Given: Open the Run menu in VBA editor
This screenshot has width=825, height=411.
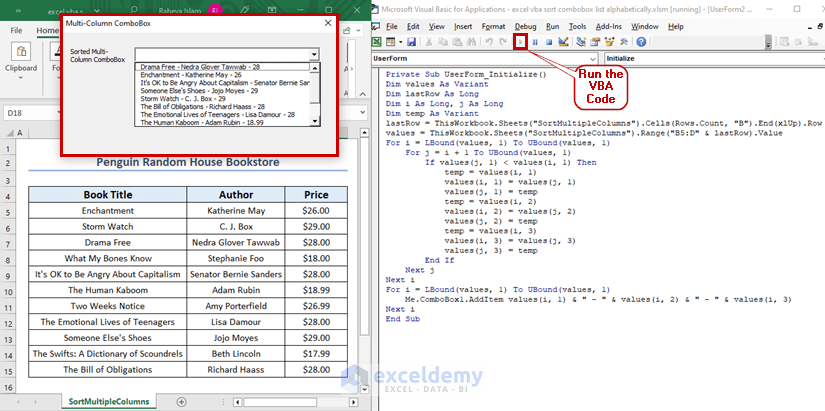Looking at the screenshot, I should (x=552, y=26).
